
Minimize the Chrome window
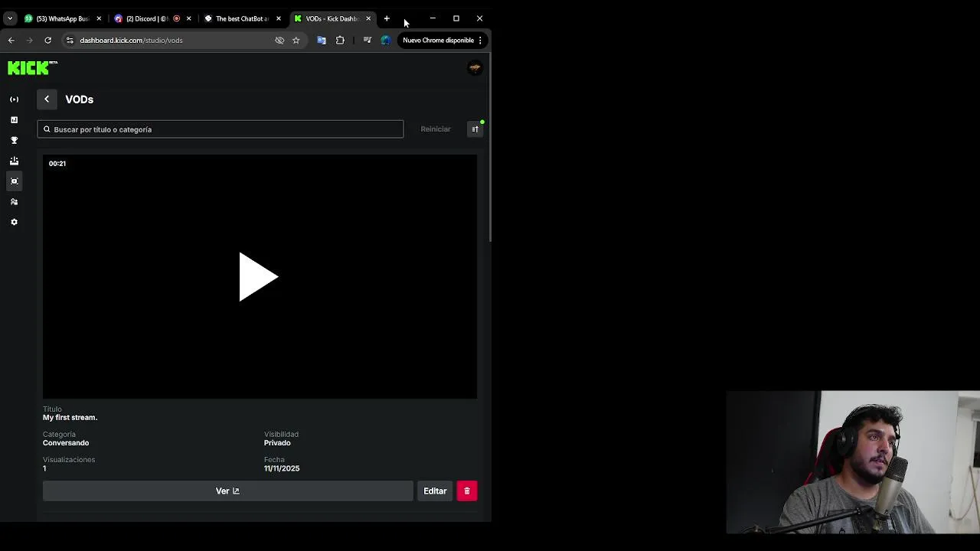point(433,18)
